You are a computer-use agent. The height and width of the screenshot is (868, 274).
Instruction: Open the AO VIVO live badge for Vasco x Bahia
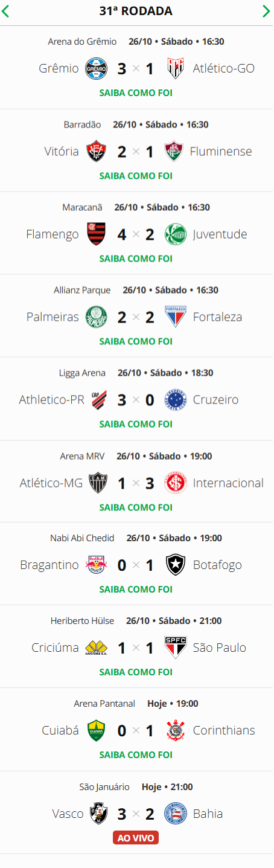pos(136,838)
